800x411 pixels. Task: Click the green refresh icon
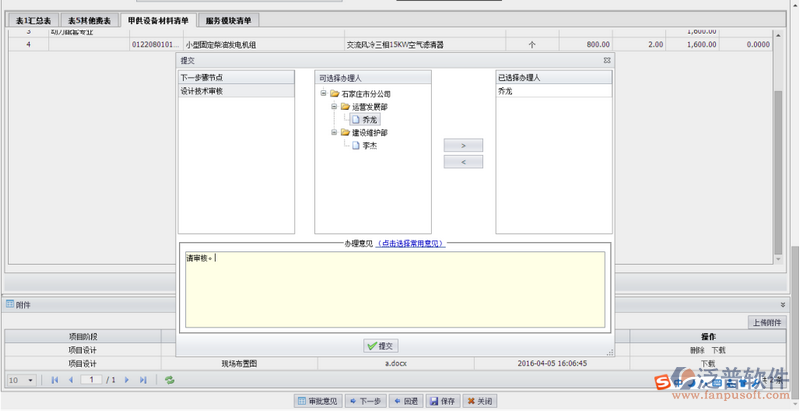click(x=170, y=380)
